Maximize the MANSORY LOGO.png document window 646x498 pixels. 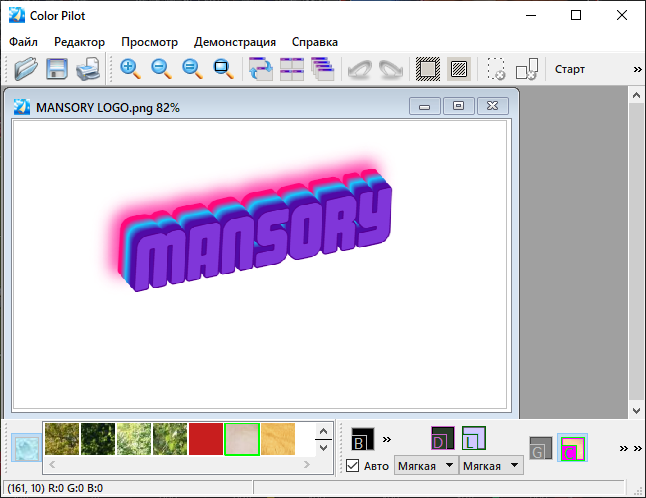458,106
